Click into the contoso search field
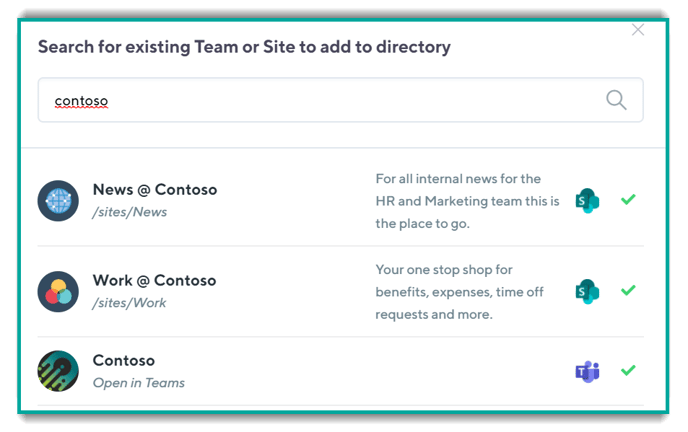Image resolution: width=688 pixels, height=432 pixels. click(320, 101)
